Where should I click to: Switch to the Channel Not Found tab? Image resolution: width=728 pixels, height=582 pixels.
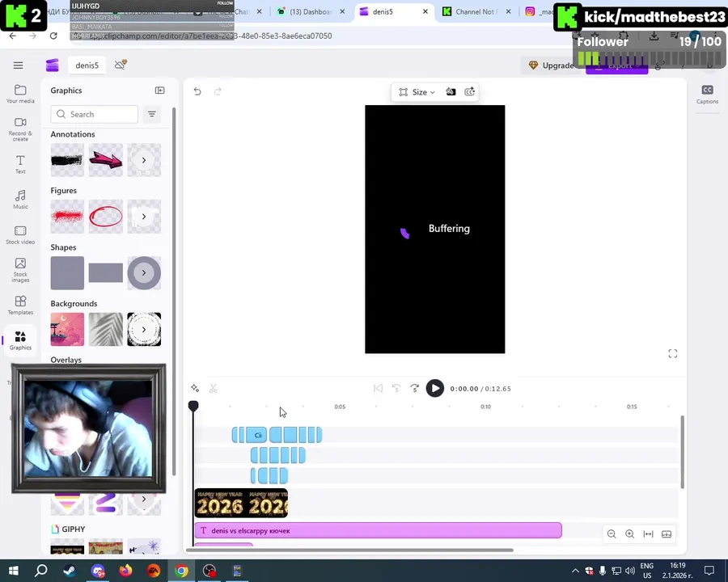coord(476,11)
